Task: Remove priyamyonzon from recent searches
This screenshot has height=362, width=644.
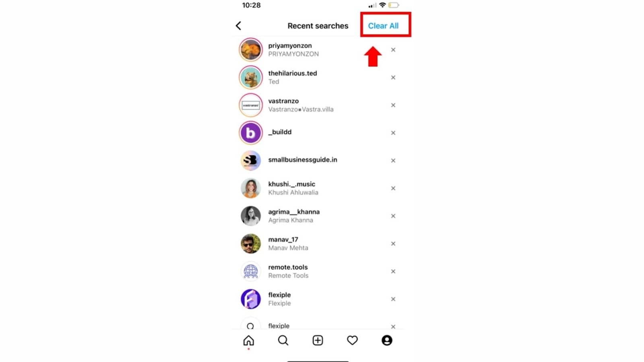Action: (393, 50)
